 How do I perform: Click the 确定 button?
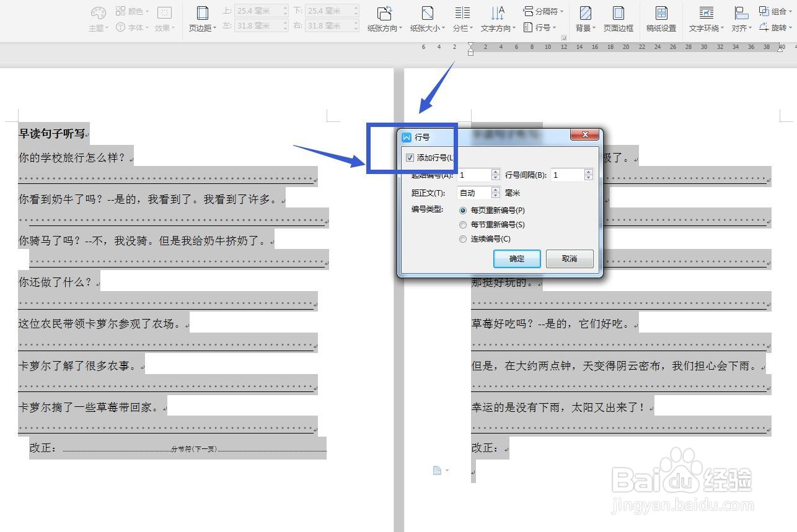pos(517,259)
